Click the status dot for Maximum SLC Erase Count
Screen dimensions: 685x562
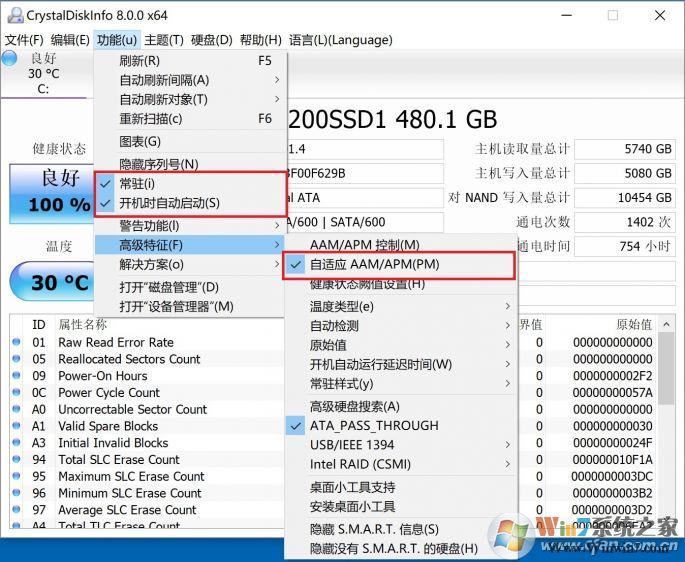tap(16, 476)
